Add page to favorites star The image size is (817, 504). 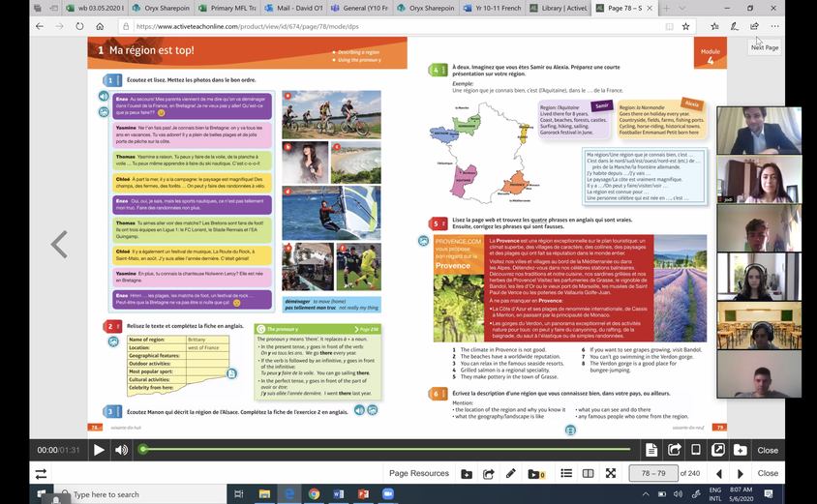685,26
